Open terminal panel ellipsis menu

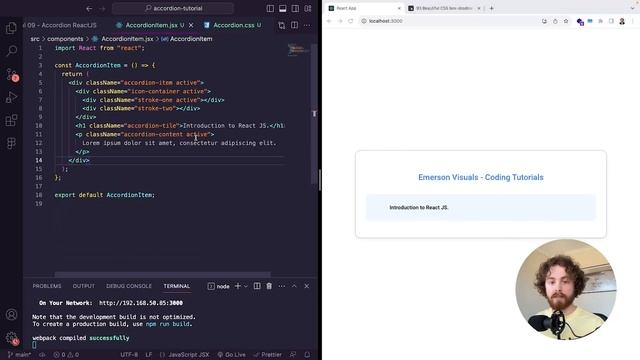tap(282, 286)
